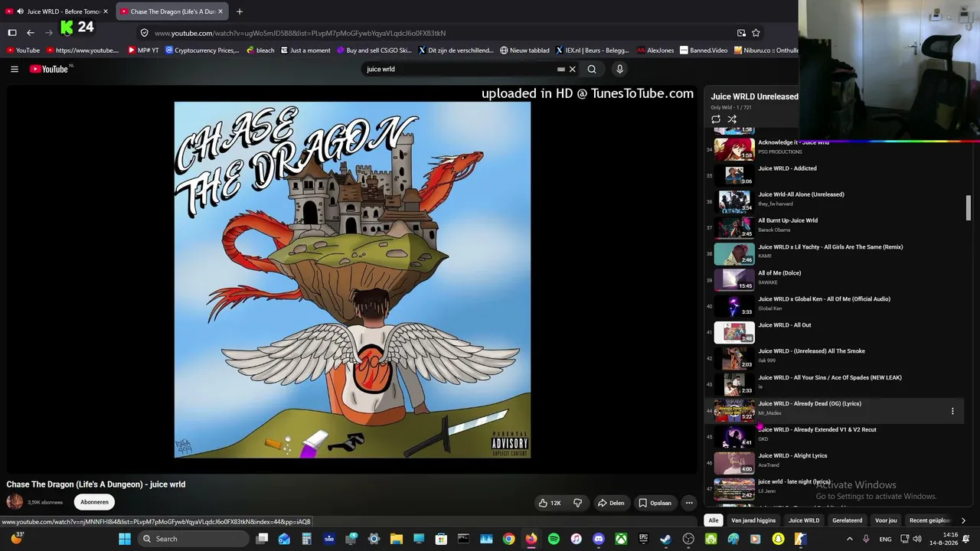View site security shield info

point(144,33)
